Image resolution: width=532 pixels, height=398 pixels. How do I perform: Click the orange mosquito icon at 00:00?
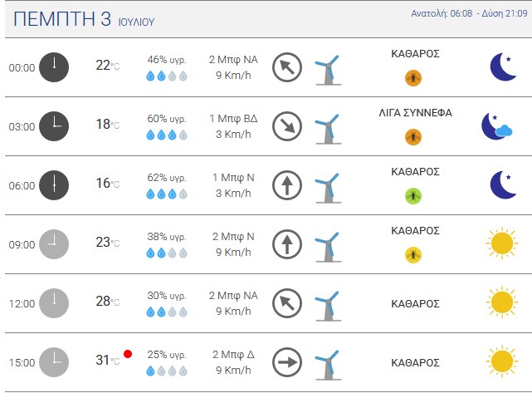tap(413, 78)
